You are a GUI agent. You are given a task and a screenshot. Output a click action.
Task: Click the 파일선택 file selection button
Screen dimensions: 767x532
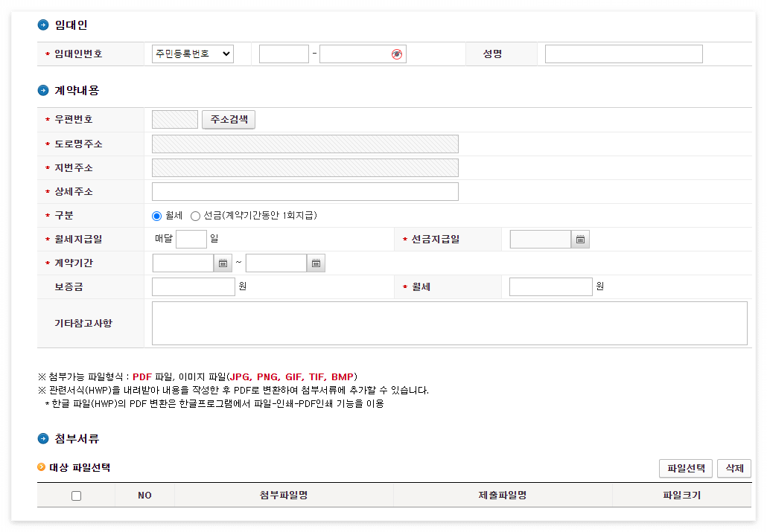(685, 468)
